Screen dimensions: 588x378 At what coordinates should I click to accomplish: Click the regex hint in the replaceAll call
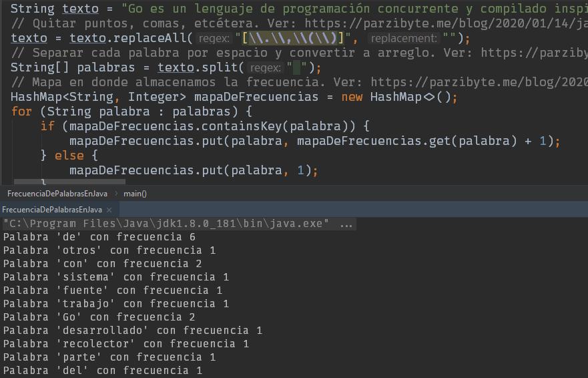click(x=214, y=38)
